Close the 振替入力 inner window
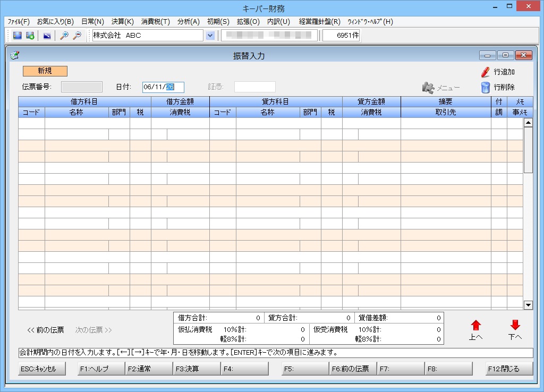This screenshot has height=392, width=544. pos(523,55)
